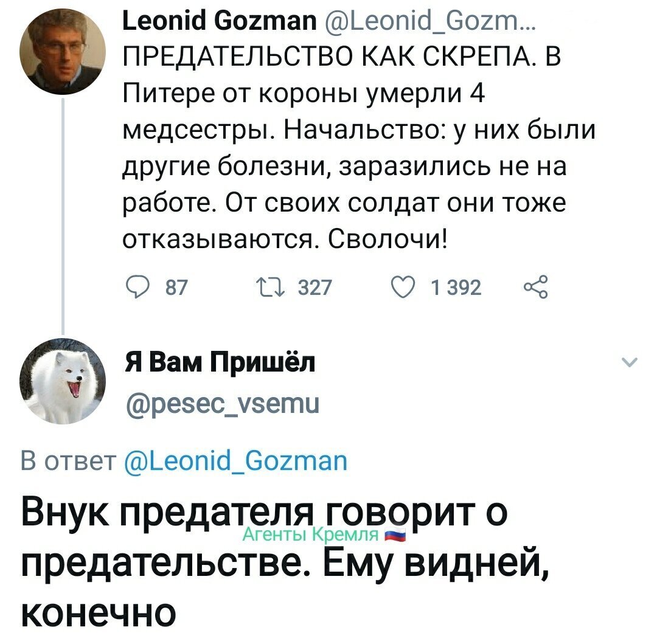
Task: Open Leonid Gozman's profile photo
Action: (63, 52)
